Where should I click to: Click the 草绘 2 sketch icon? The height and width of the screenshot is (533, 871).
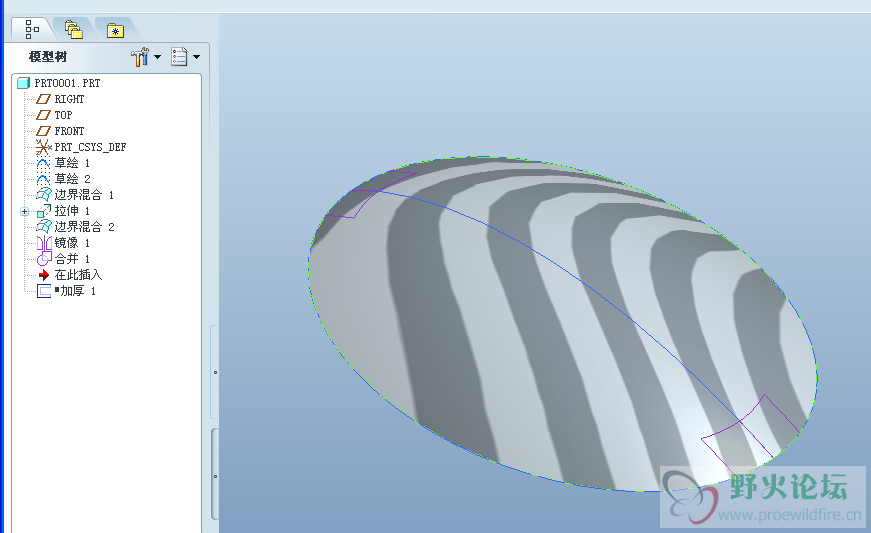coord(43,179)
